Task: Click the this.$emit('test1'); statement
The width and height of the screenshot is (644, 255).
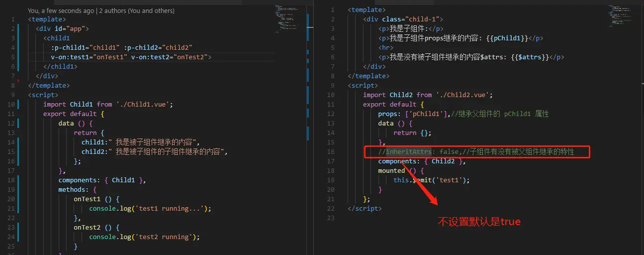Action: (x=432, y=180)
